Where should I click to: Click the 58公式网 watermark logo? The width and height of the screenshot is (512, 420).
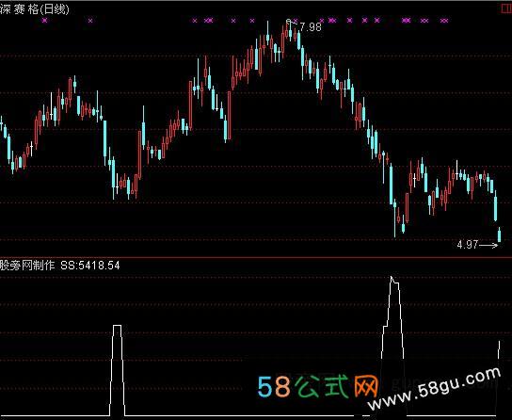[317, 386]
